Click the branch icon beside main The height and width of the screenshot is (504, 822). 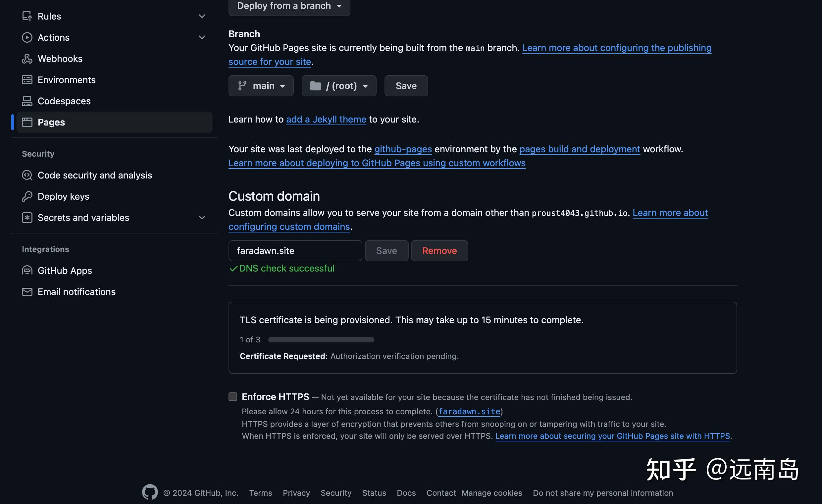pos(242,86)
